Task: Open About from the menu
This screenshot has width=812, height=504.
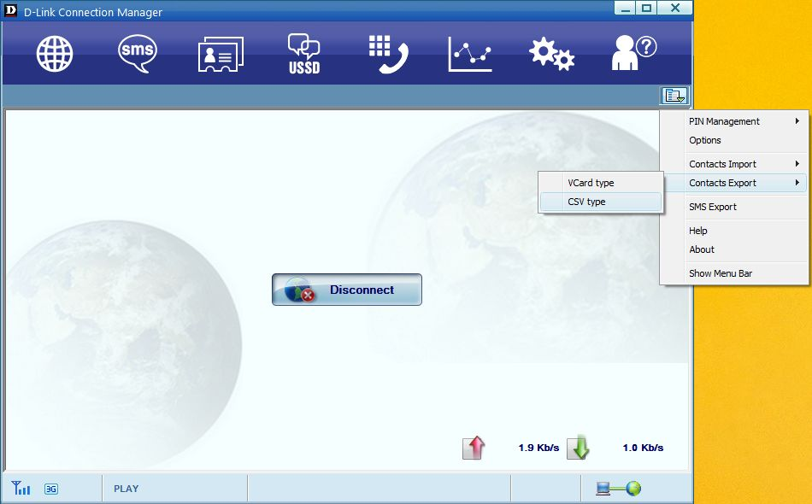Action: pos(734,249)
